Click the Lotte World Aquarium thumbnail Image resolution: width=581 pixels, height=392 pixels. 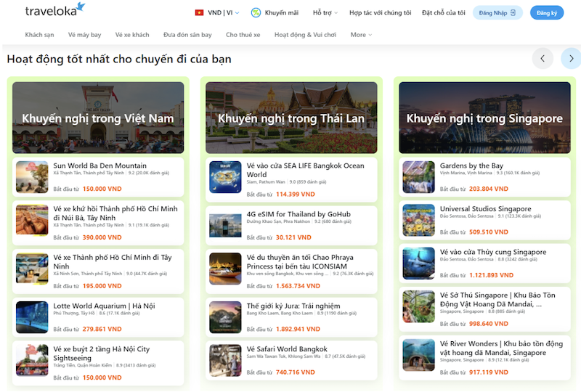(32, 317)
